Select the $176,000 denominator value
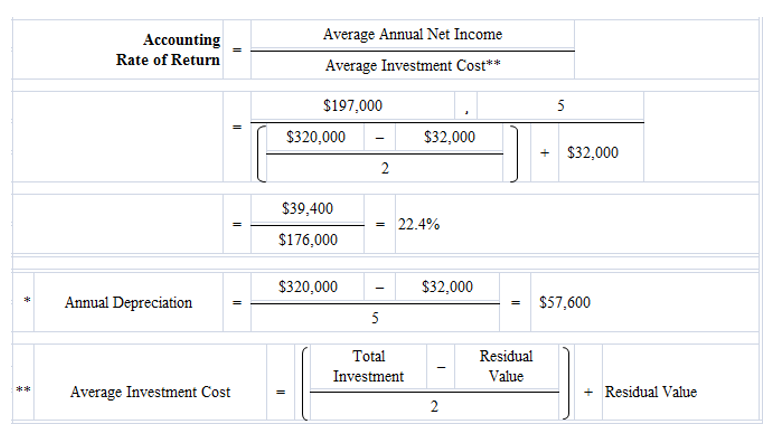The height and width of the screenshot is (436, 773). pyautogui.click(x=308, y=240)
